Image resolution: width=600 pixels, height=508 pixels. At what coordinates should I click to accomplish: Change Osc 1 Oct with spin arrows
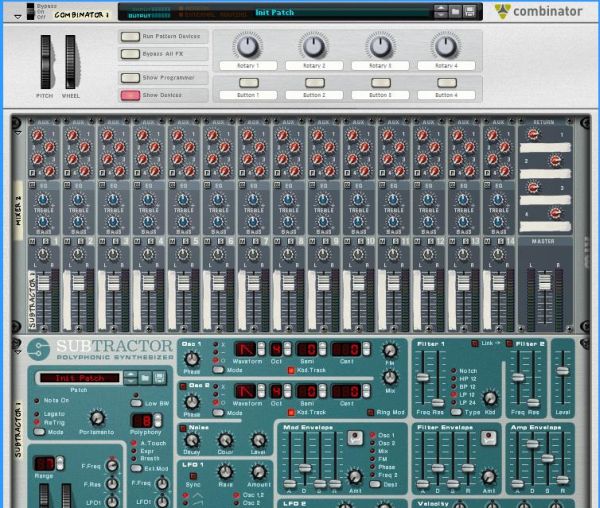point(287,349)
